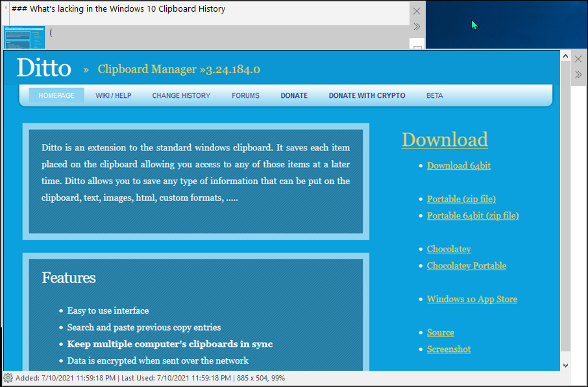Click scrollbar up arrow in preview
This screenshot has width=588, height=387.
point(565,56)
